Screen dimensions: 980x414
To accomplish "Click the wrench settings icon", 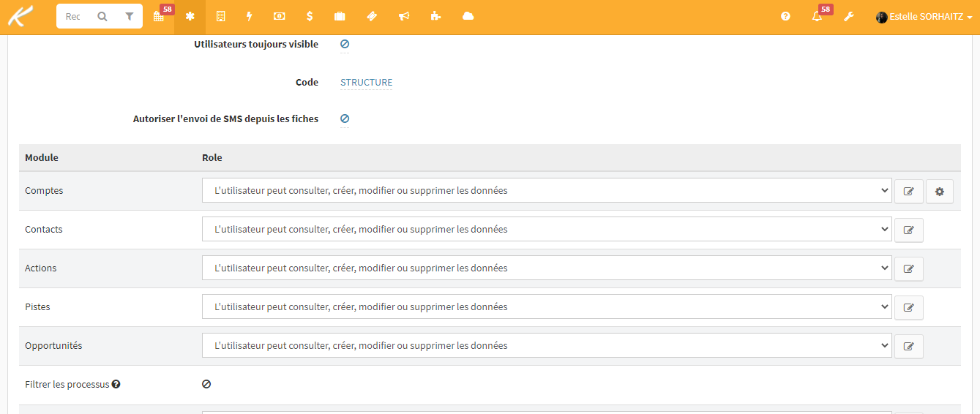I will [849, 16].
